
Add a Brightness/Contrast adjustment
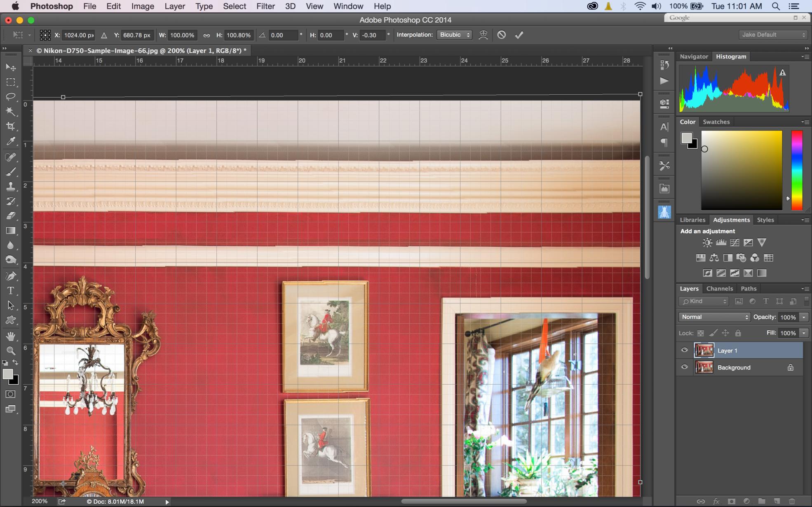tap(707, 243)
